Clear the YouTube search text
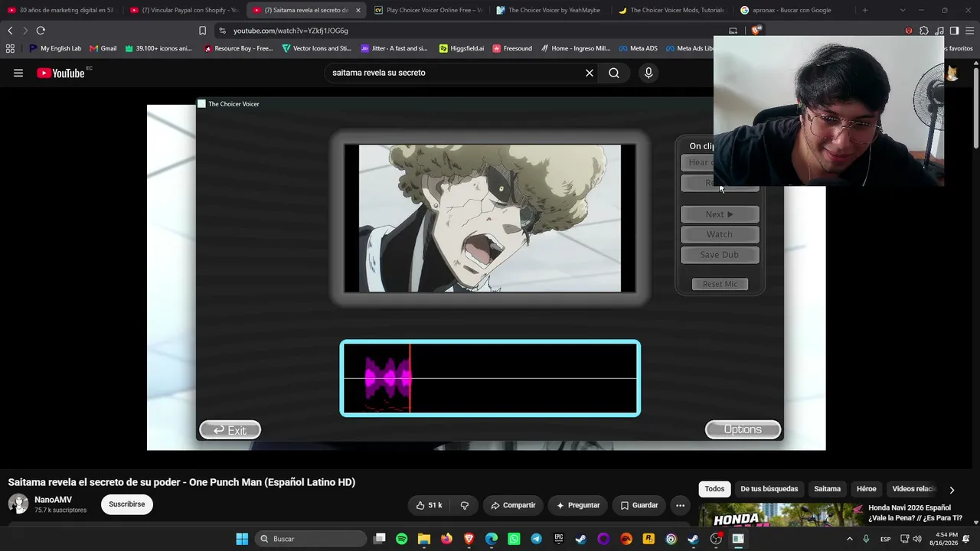 coord(590,73)
